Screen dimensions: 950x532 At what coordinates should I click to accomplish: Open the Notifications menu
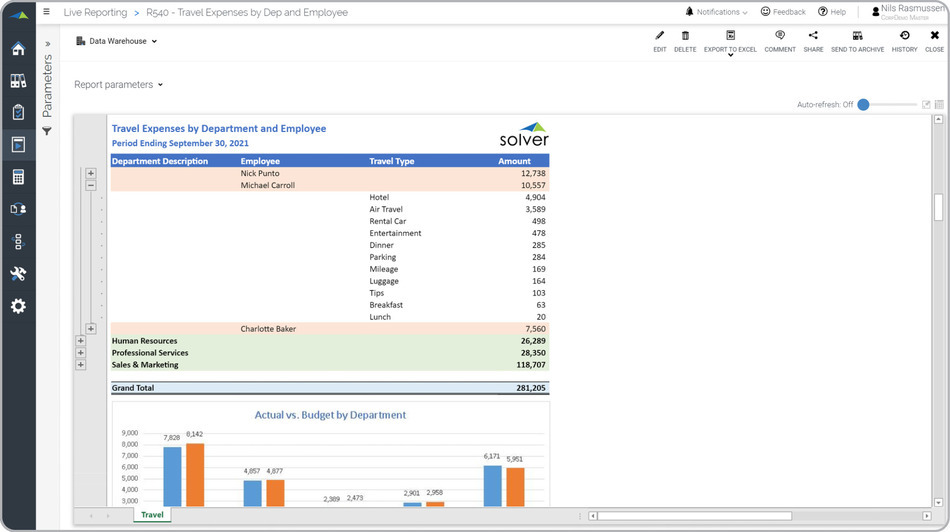(718, 12)
